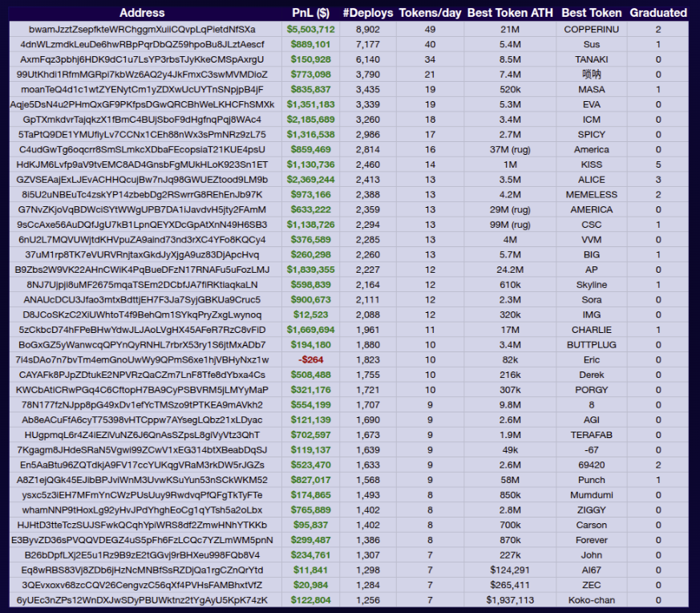Click the Eric token cell
This screenshot has width=700, height=613.
592,359
